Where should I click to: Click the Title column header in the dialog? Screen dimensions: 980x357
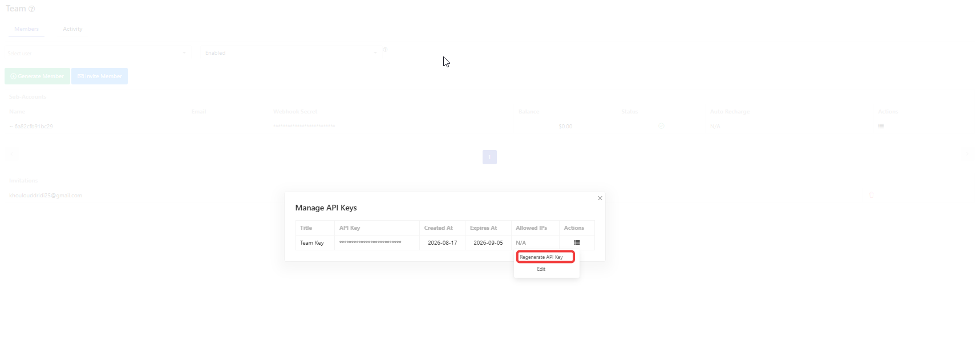(x=306, y=228)
